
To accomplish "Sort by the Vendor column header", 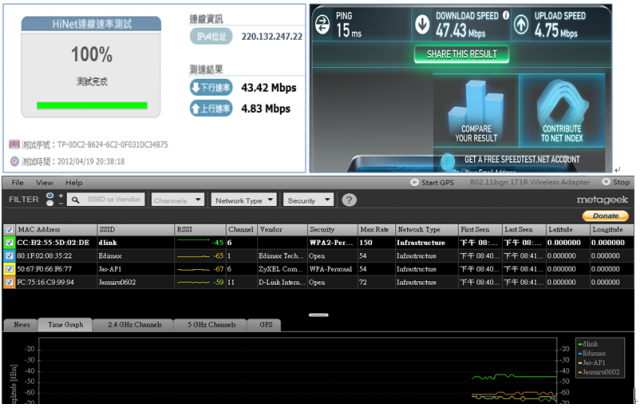I will pyautogui.click(x=282, y=230).
